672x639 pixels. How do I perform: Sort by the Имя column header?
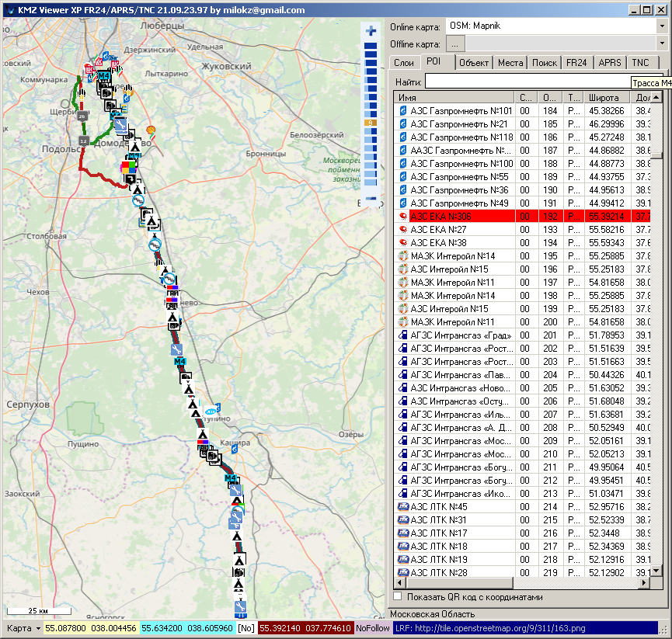click(454, 97)
